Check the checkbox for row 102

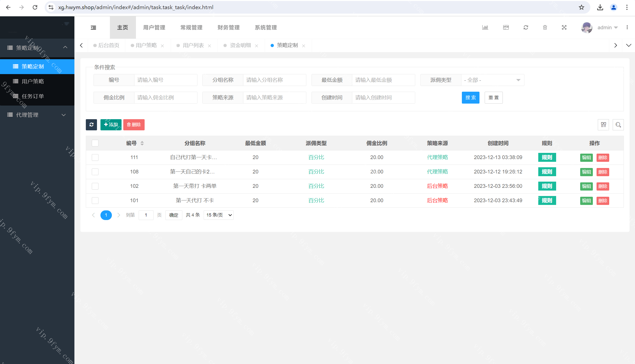click(95, 186)
